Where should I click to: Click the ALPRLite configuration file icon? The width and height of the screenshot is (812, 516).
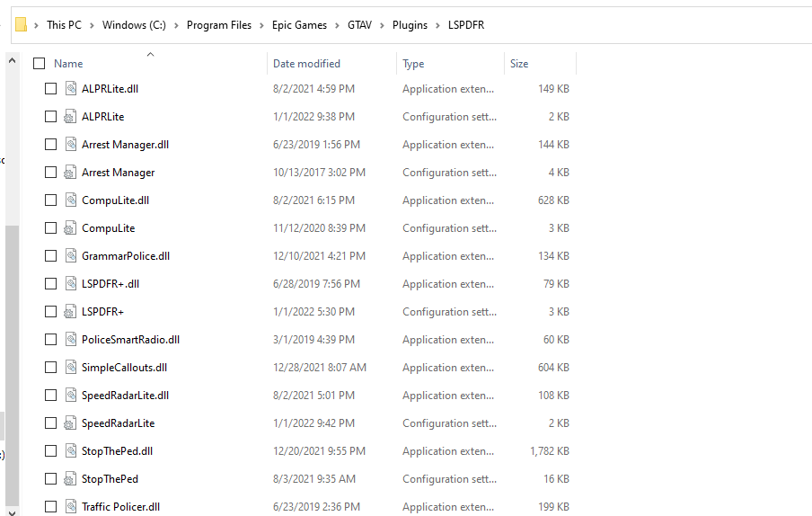[x=70, y=117]
